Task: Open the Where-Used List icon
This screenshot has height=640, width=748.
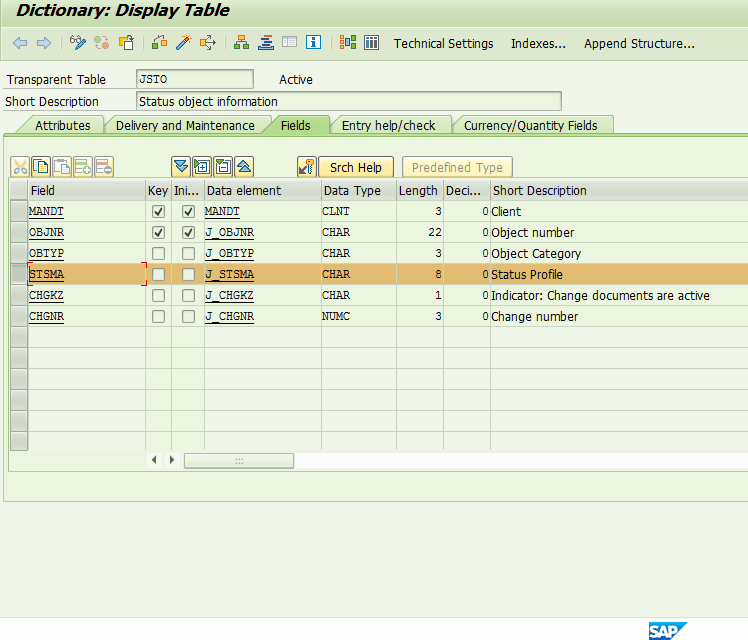Action: pos(208,43)
